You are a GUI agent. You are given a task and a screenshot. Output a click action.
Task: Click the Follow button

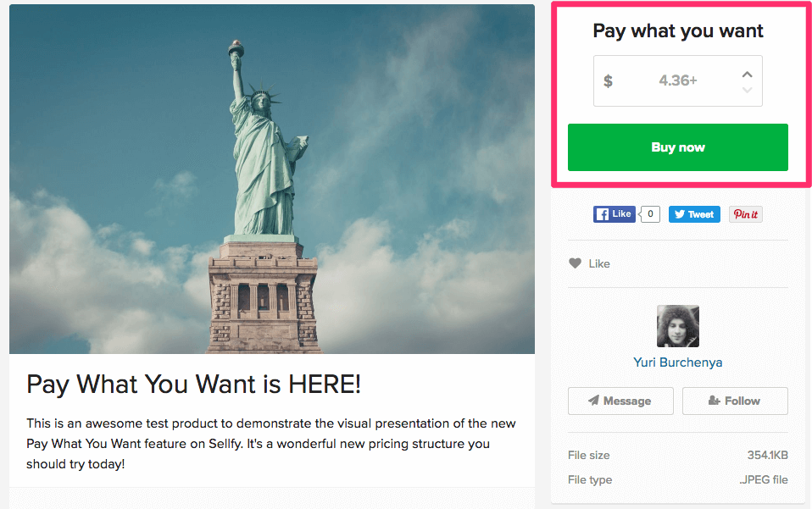click(735, 401)
